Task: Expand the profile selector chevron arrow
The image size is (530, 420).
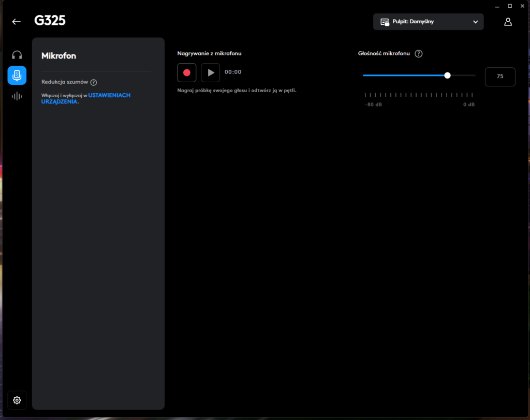Action: click(x=475, y=22)
